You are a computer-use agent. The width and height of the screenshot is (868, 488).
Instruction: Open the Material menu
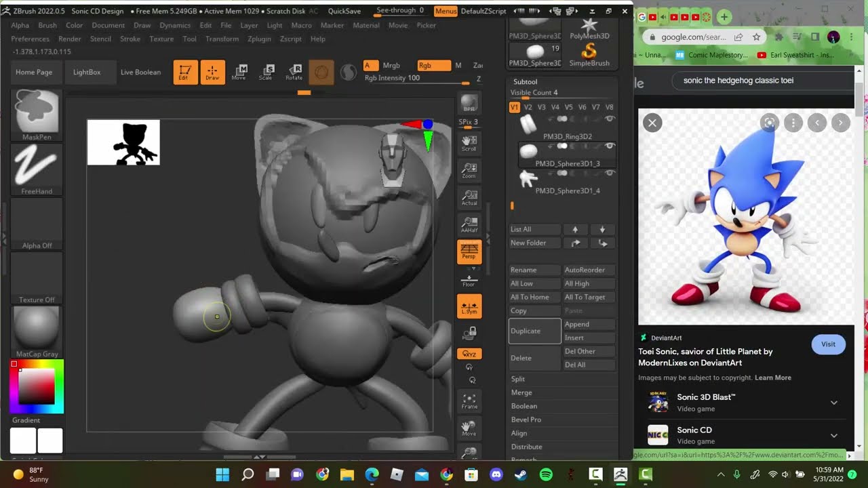[x=366, y=25]
